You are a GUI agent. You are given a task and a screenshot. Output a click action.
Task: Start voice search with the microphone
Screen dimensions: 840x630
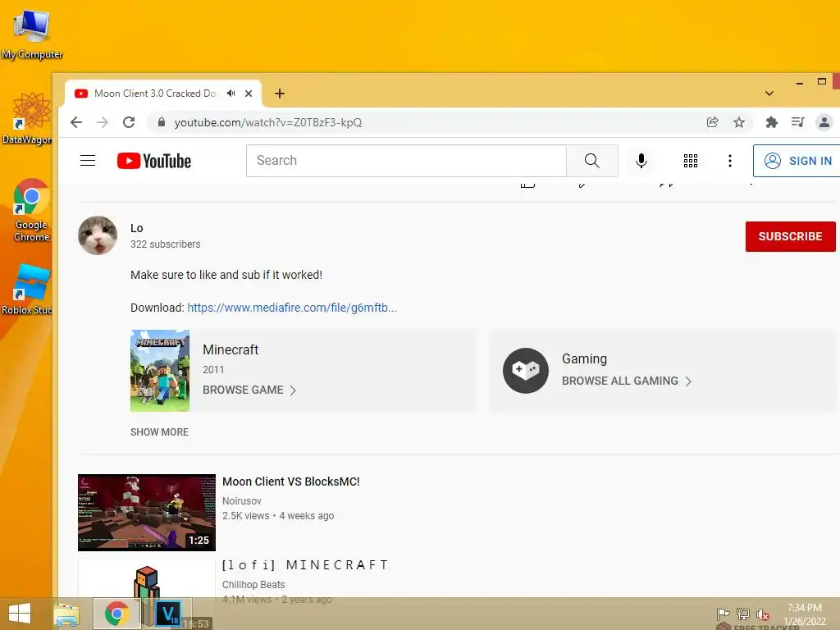click(x=641, y=161)
